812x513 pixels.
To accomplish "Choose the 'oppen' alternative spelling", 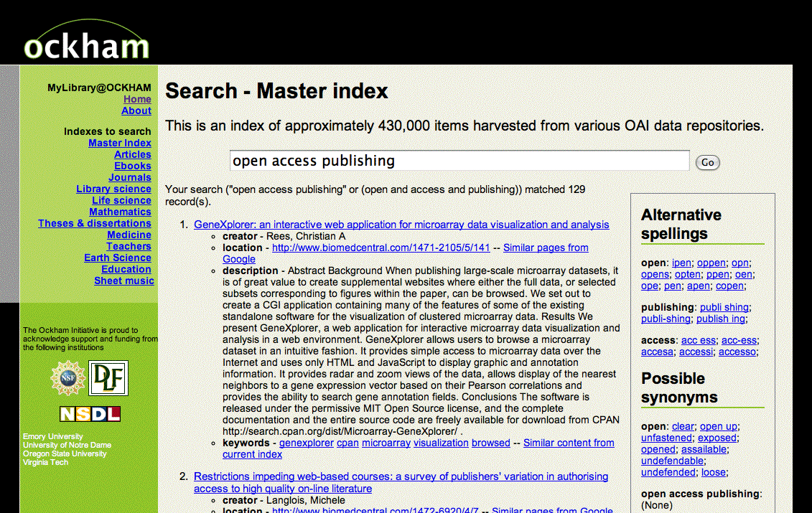I will (711, 263).
